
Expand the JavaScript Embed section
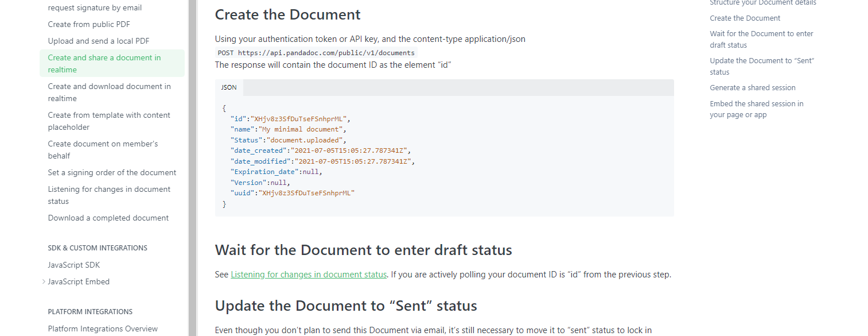click(78, 281)
